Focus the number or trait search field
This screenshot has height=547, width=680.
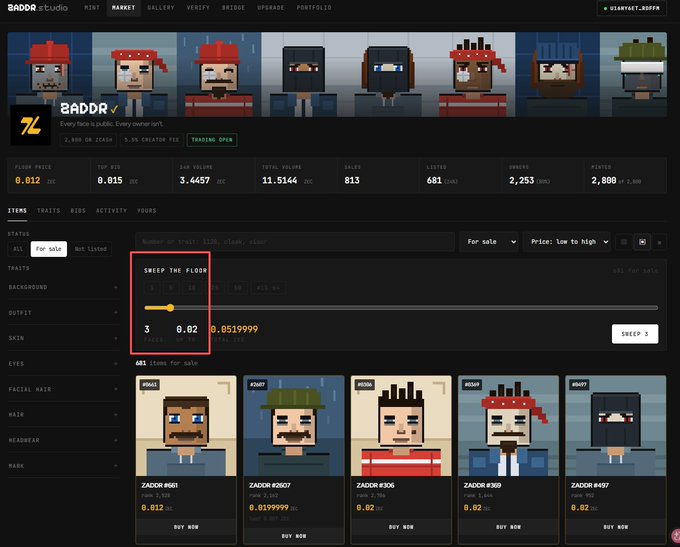[295, 242]
